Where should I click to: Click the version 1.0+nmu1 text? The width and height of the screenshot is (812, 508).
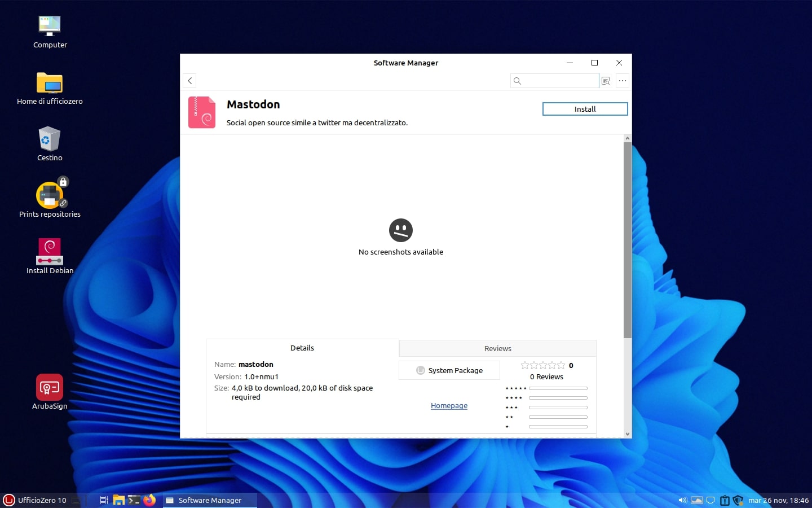pos(261,376)
